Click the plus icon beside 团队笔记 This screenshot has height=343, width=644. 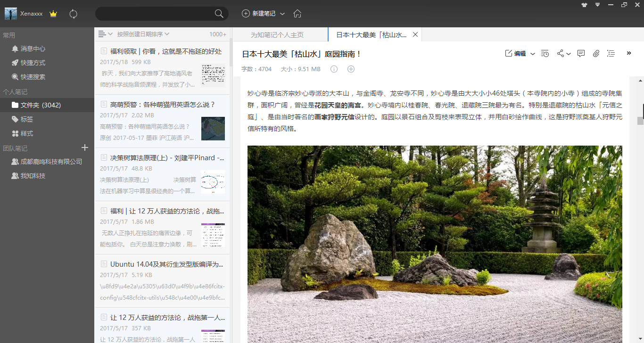click(85, 148)
